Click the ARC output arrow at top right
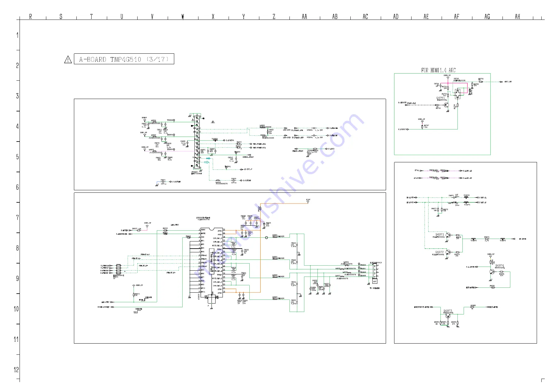The image size is (555, 392). coord(501,82)
